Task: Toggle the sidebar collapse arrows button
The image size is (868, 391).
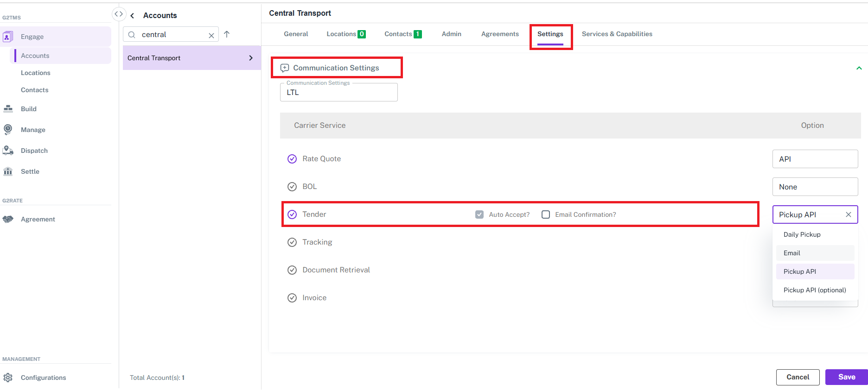Action: (x=119, y=14)
